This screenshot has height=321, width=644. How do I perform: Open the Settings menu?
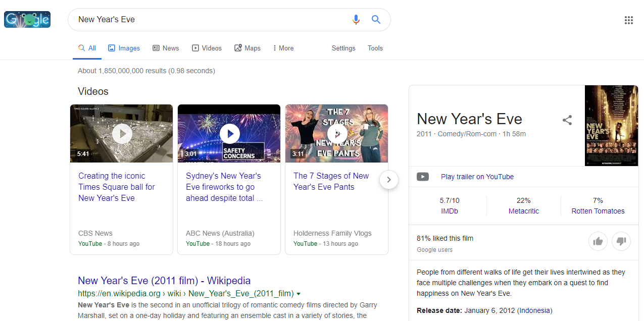(x=343, y=48)
